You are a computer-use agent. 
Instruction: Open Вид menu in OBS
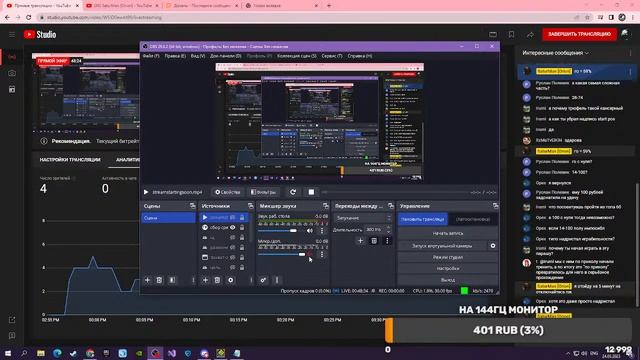(x=198, y=56)
